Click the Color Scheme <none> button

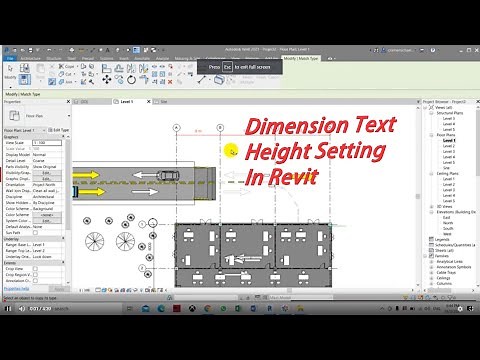pos(47,215)
